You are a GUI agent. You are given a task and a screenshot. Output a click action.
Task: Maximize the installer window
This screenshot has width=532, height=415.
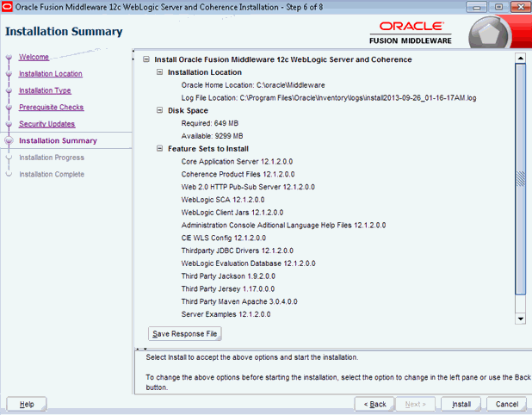pyautogui.click(x=498, y=7)
